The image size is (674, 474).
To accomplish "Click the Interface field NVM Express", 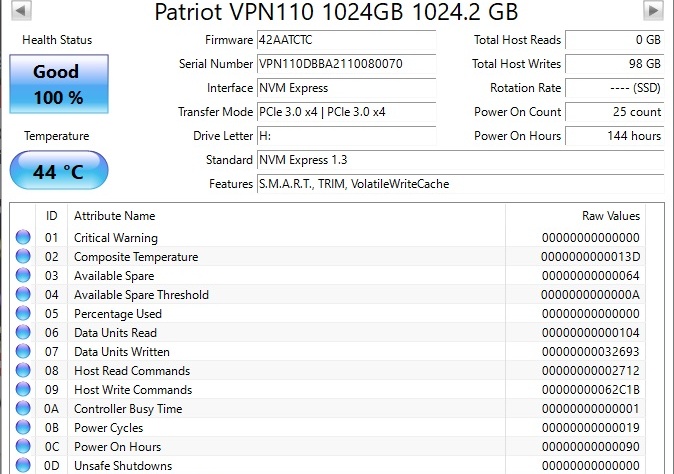I will tap(346, 88).
